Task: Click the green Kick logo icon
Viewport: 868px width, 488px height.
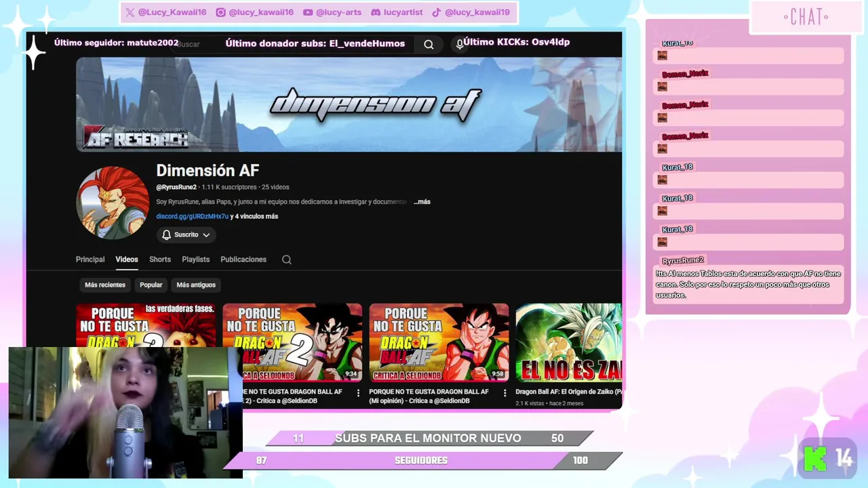Action: tap(815, 459)
